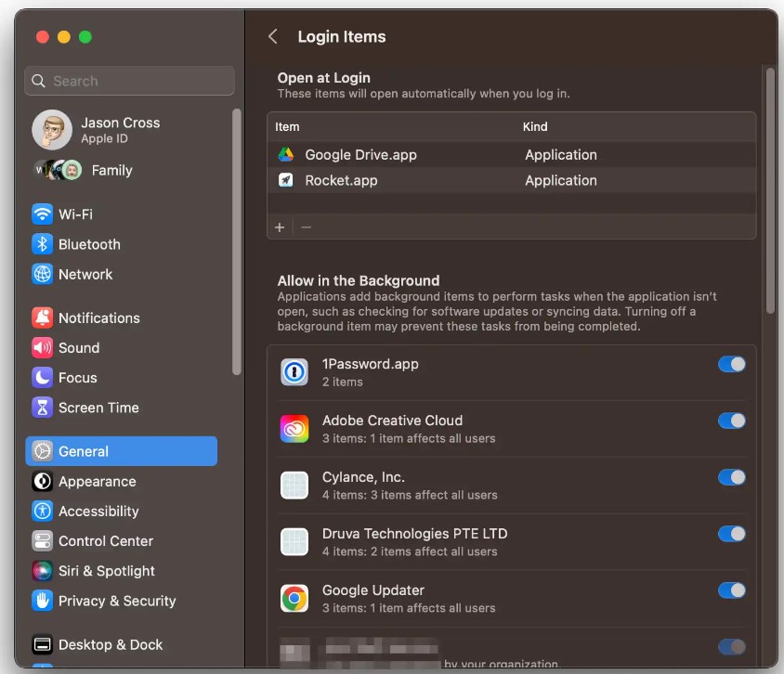Image resolution: width=784 pixels, height=674 pixels.
Task: Open Bluetooth settings
Action: 122,244
